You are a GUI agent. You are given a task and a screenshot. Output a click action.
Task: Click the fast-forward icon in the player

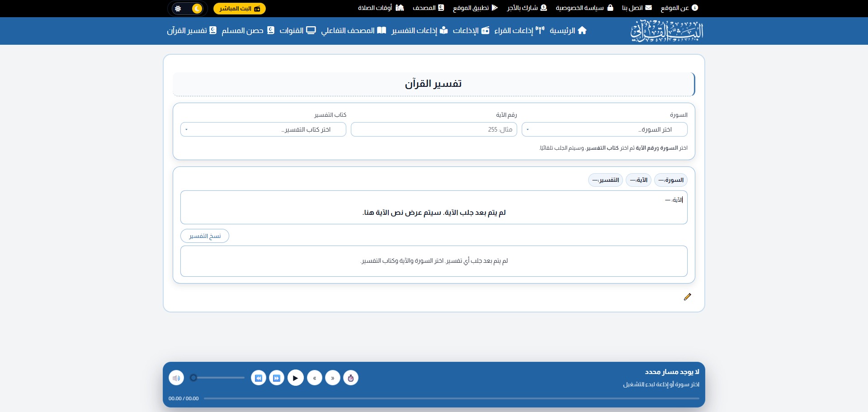(277, 378)
